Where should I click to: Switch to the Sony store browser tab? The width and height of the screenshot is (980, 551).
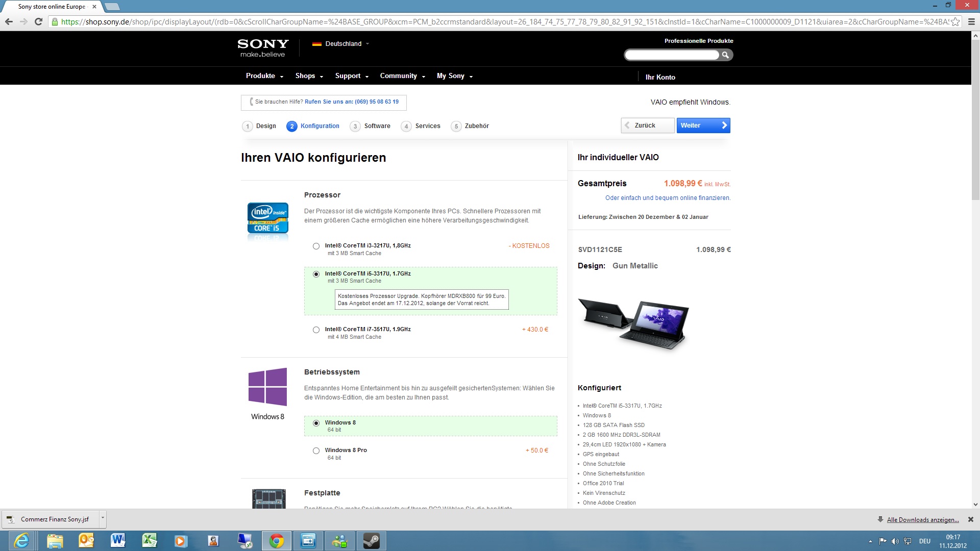(53, 7)
